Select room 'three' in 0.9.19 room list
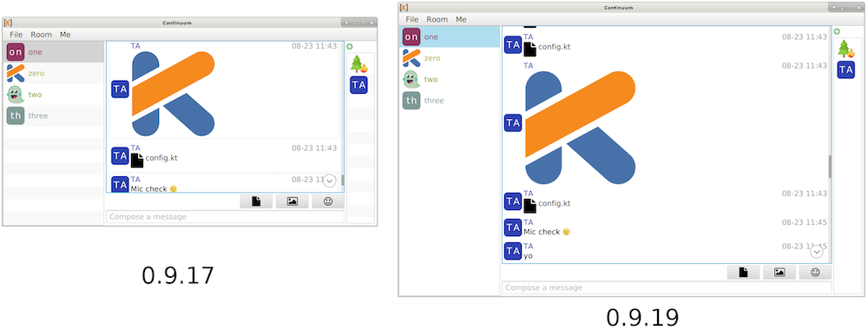 450,100
